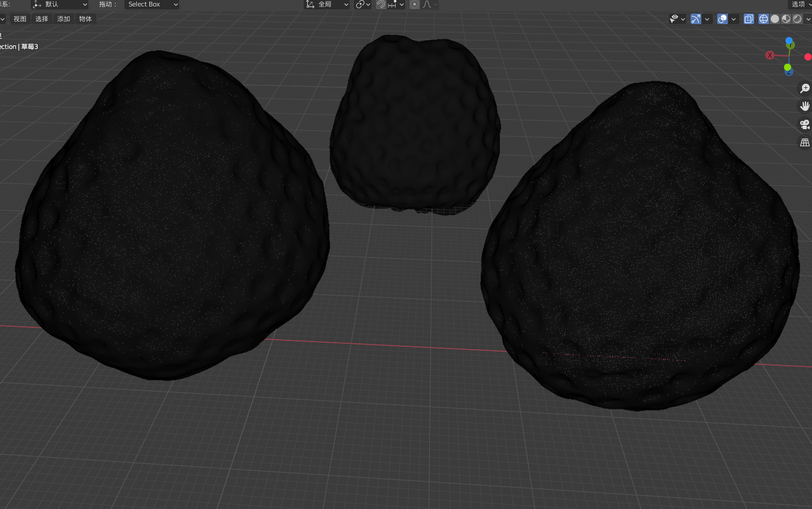Open the 选项 (Options) dropdown
This screenshot has width=812, height=509.
[x=800, y=4]
